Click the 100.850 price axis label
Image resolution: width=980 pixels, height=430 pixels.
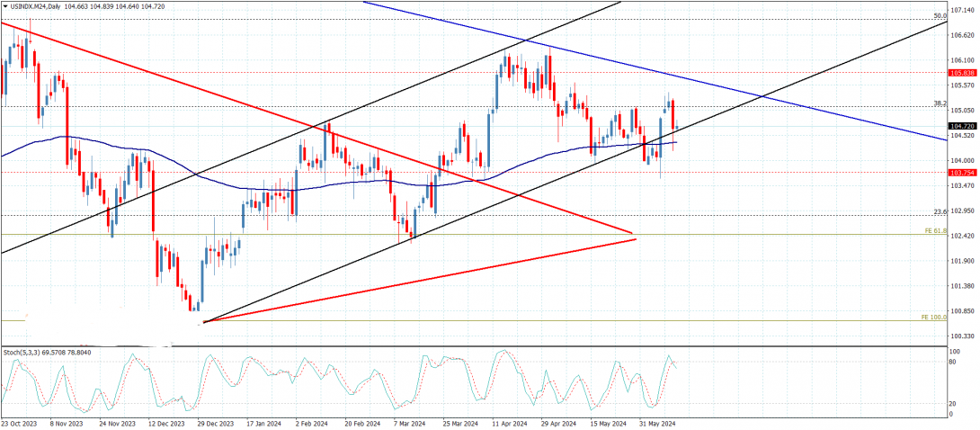[963, 311]
